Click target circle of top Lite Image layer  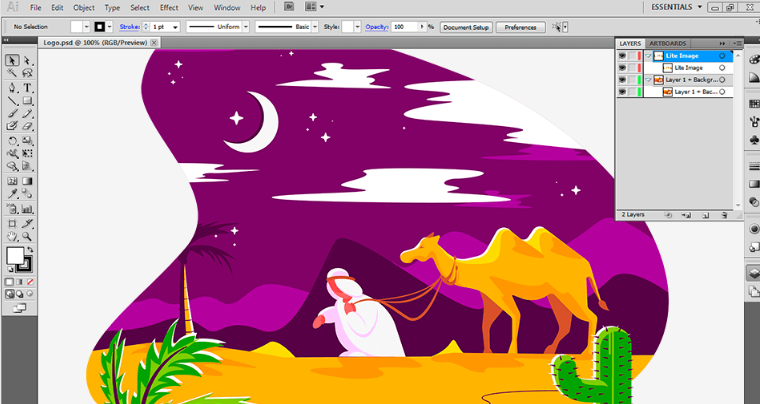(x=722, y=56)
